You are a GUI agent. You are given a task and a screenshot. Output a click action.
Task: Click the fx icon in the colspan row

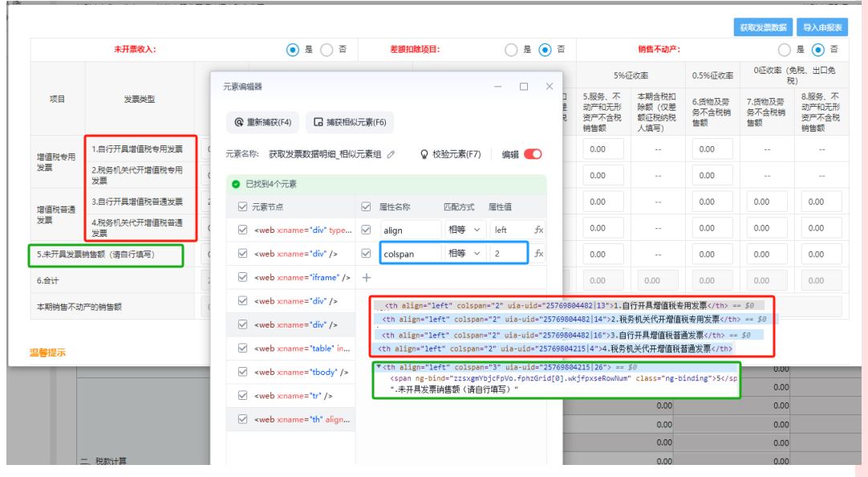[x=538, y=254]
